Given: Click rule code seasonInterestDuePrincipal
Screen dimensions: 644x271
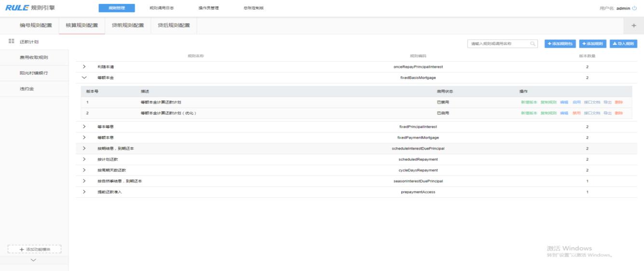Looking at the screenshot, I should pyautogui.click(x=418, y=181).
